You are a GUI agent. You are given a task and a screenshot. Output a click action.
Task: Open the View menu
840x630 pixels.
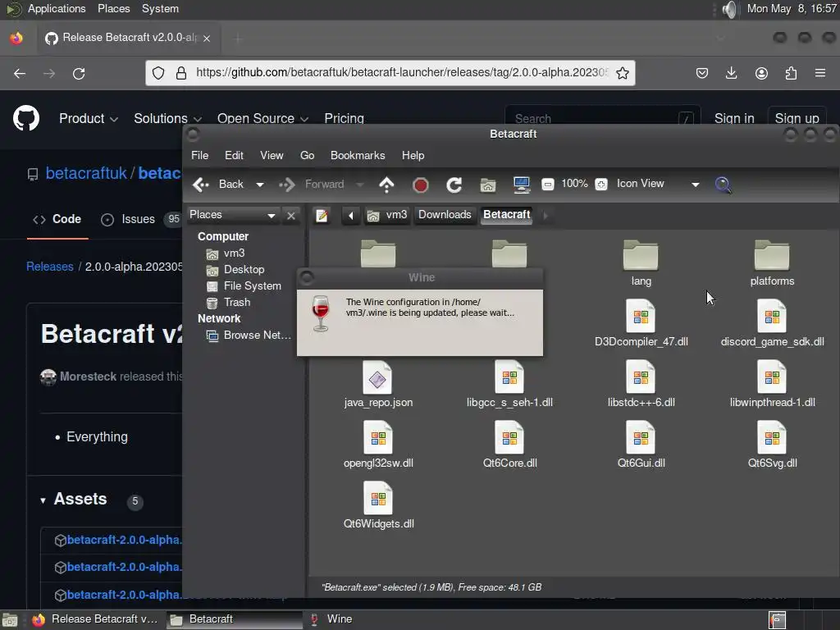272,155
